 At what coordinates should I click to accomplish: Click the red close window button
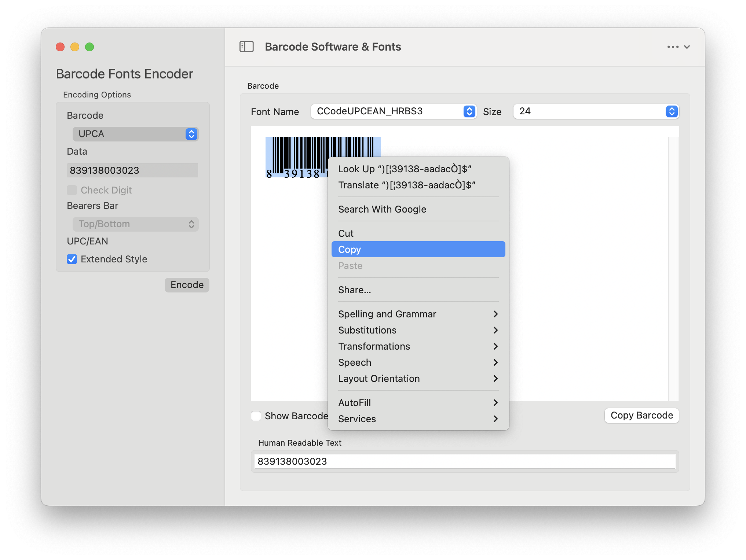pyautogui.click(x=60, y=47)
